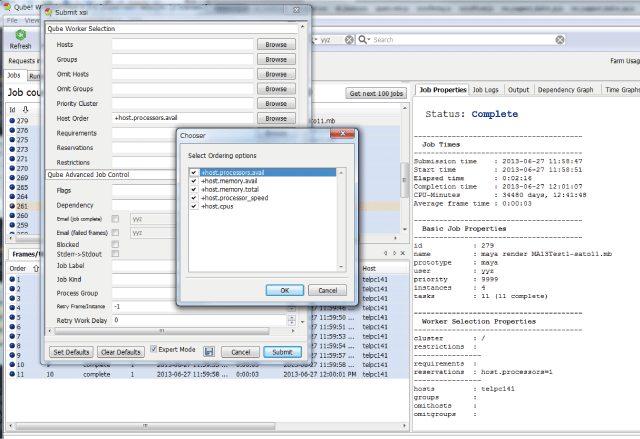Viewport: 640px width, 439px height.
Task: Click Set Defaults button
Action: (71, 352)
